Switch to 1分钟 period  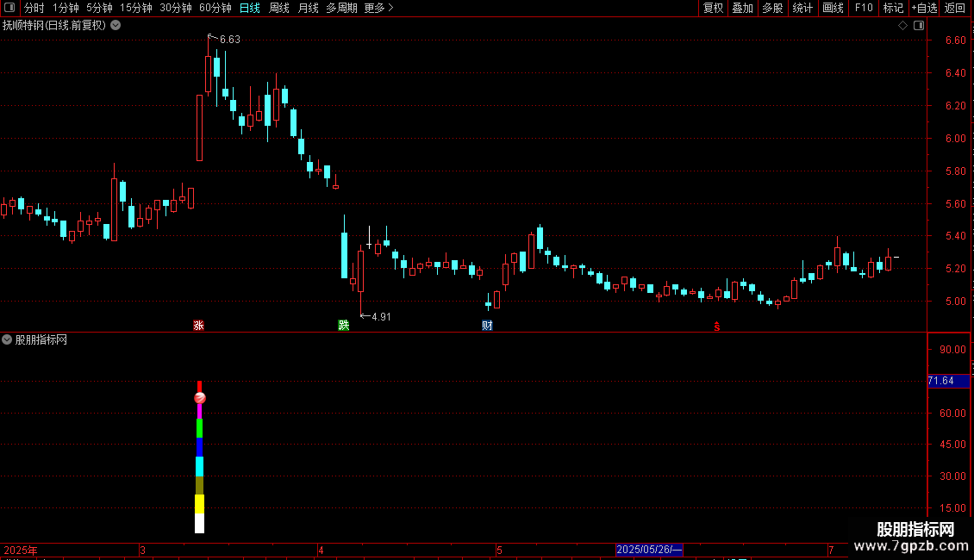(x=66, y=8)
